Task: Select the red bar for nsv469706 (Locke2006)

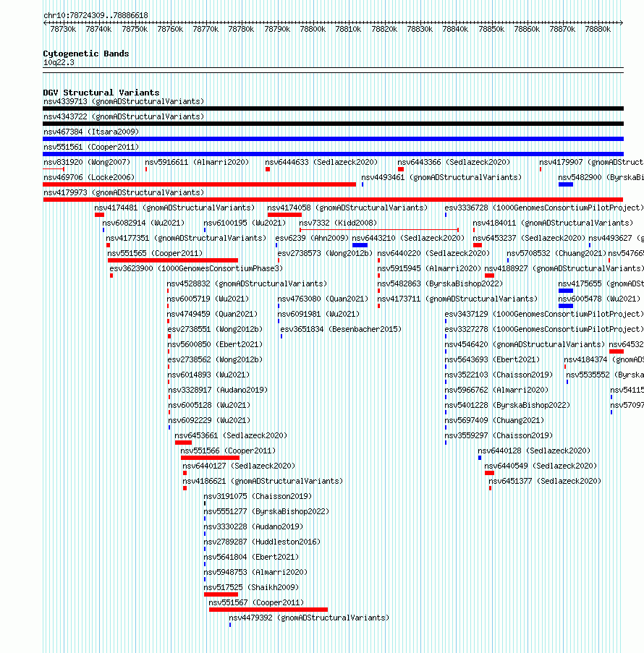Action: click(x=199, y=184)
